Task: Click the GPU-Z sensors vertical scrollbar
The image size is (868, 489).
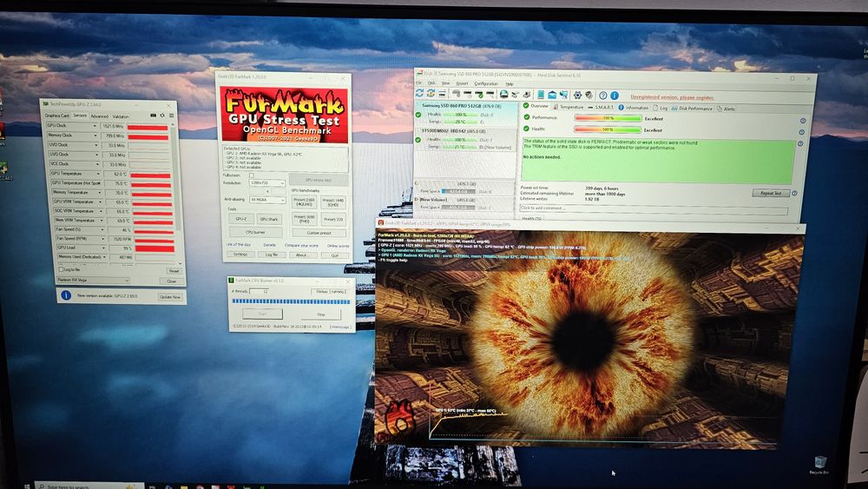Action: 176,194
